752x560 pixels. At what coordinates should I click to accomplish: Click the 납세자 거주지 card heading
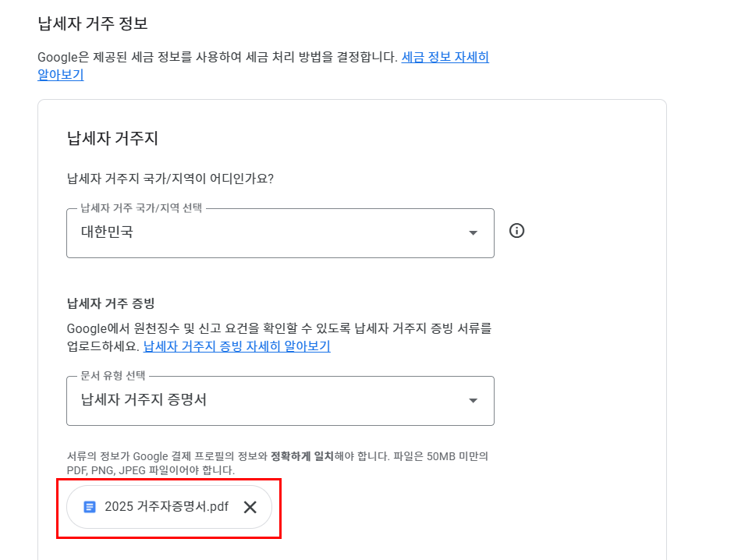[112, 139]
